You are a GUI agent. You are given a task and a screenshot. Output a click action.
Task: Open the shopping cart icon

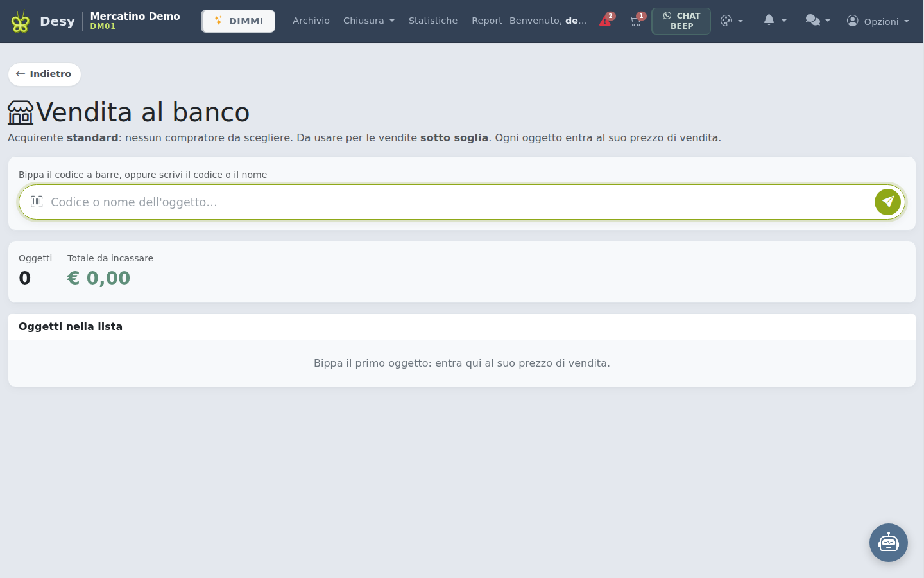pos(636,21)
